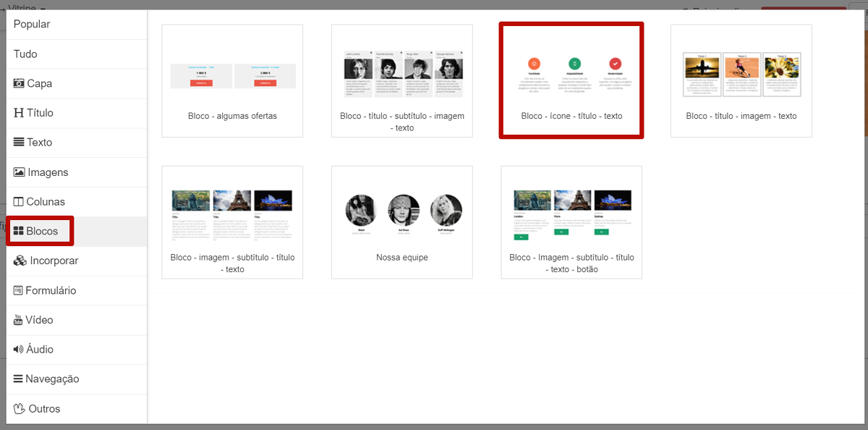Add the block template ending with 'botão'
Image resolution: width=868 pixels, height=430 pixels.
point(571,222)
